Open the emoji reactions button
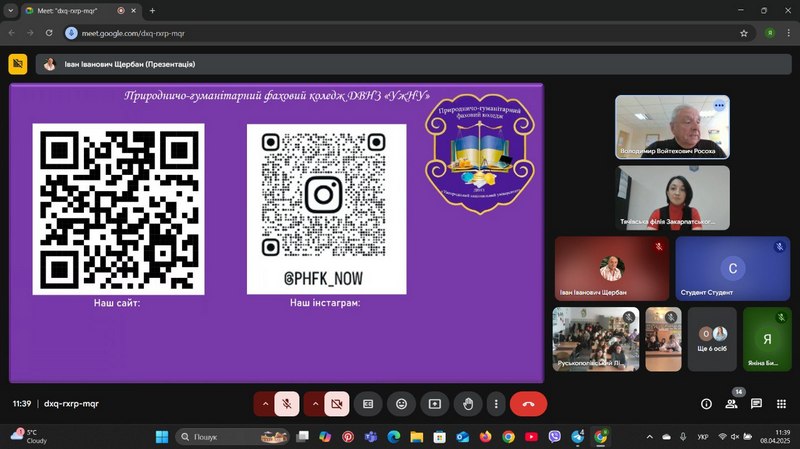Viewport: 800px width, 449px height. 402,404
